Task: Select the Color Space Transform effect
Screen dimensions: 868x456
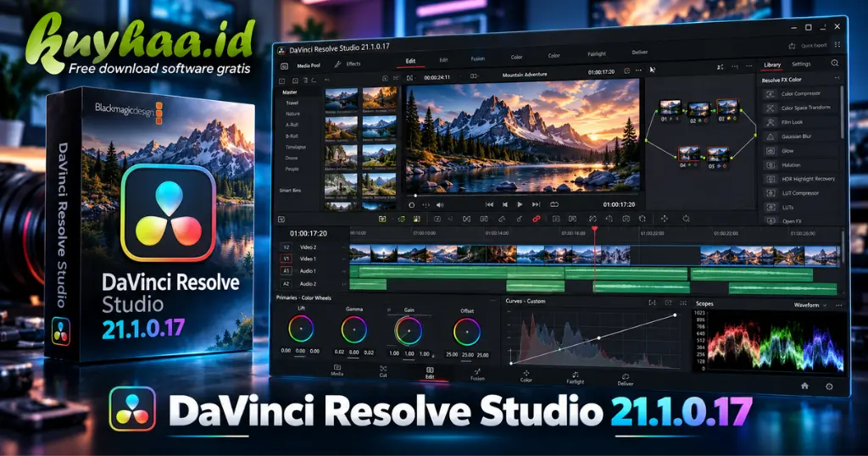Action: [x=801, y=108]
